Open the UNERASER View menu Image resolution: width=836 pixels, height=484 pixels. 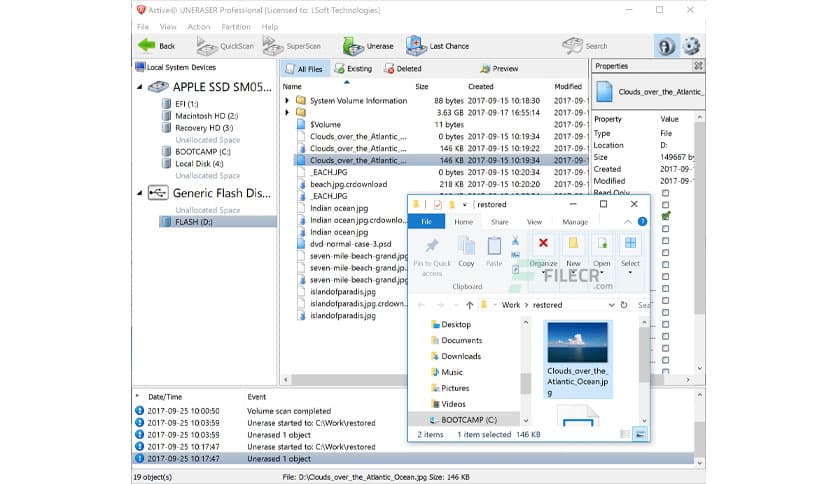[x=168, y=27]
